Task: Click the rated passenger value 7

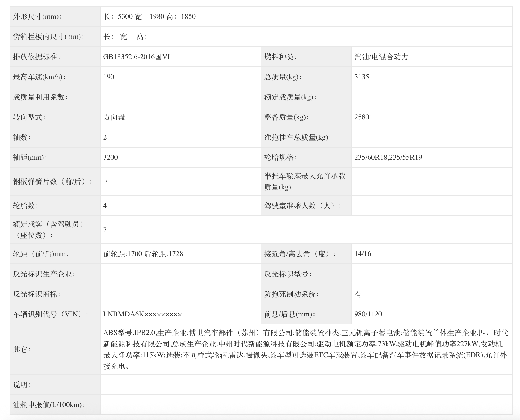Action: pyautogui.click(x=105, y=230)
